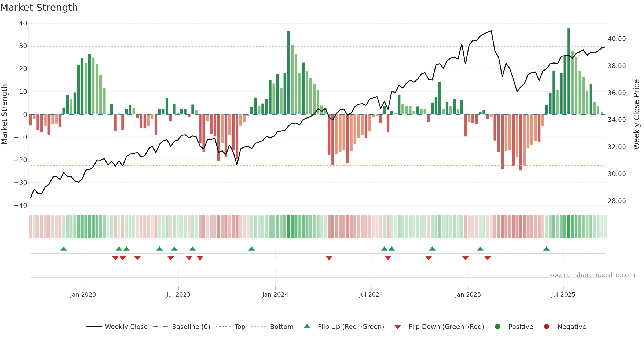This screenshot has width=644, height=362.
Task: Click the first green flip-up marker before Jan 2023
Action: coord(64,249)
